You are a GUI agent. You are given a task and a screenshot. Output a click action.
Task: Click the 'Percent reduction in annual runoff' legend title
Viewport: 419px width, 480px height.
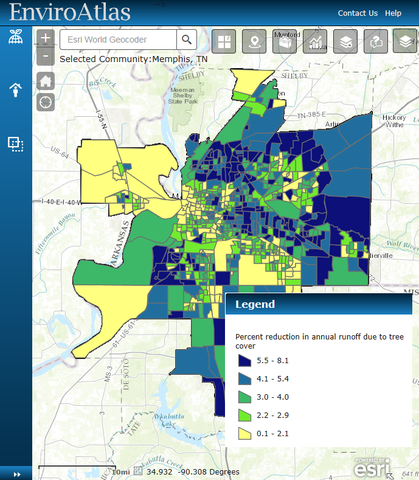(319, 341)
